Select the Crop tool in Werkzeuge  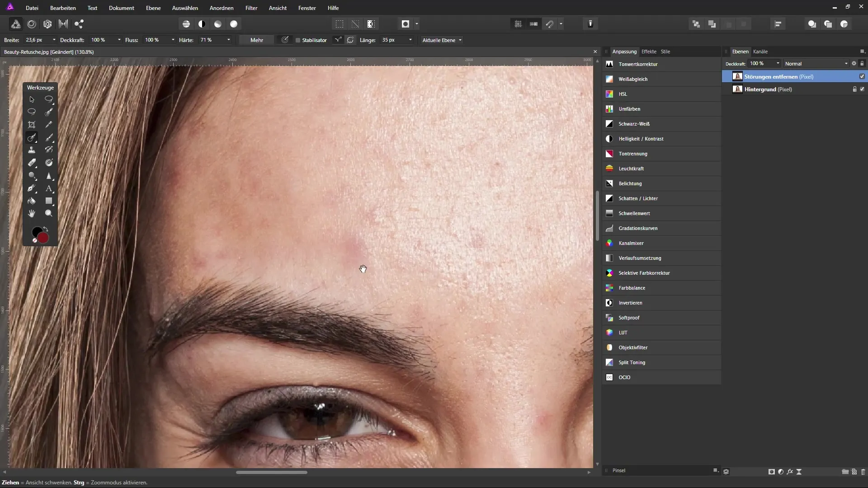tap(32, 125)
